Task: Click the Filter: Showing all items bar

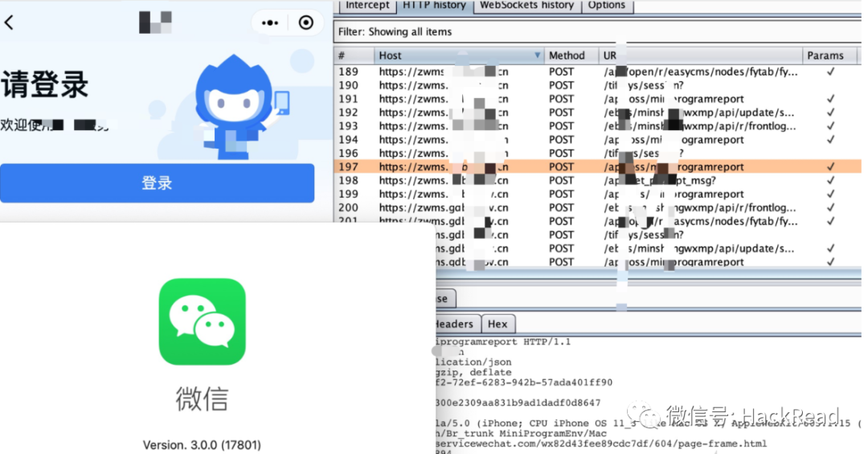Action: coord(596,31)
